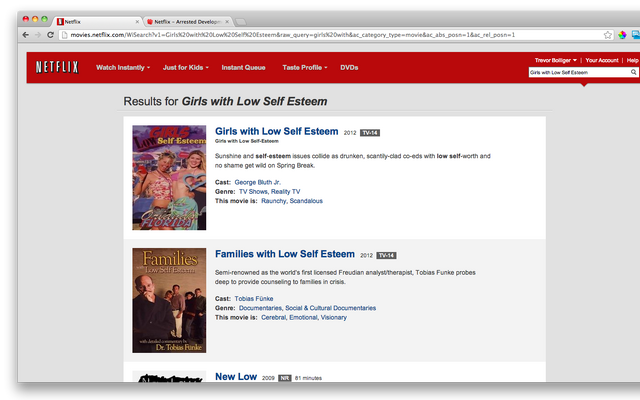Click the TV-14 badge for Girls title
This screenshot has width=640, height=400.
tap(370, 133)
